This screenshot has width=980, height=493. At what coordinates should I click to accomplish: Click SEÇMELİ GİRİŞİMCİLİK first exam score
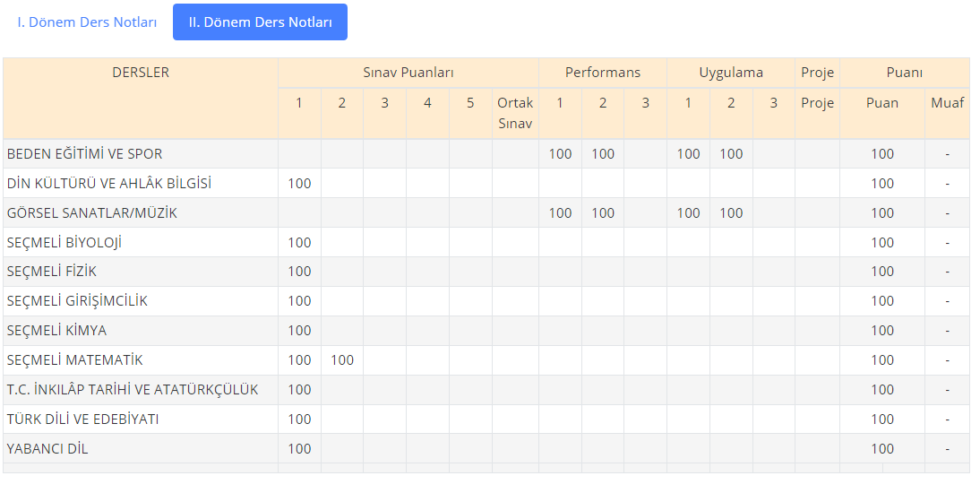[299, 301]
